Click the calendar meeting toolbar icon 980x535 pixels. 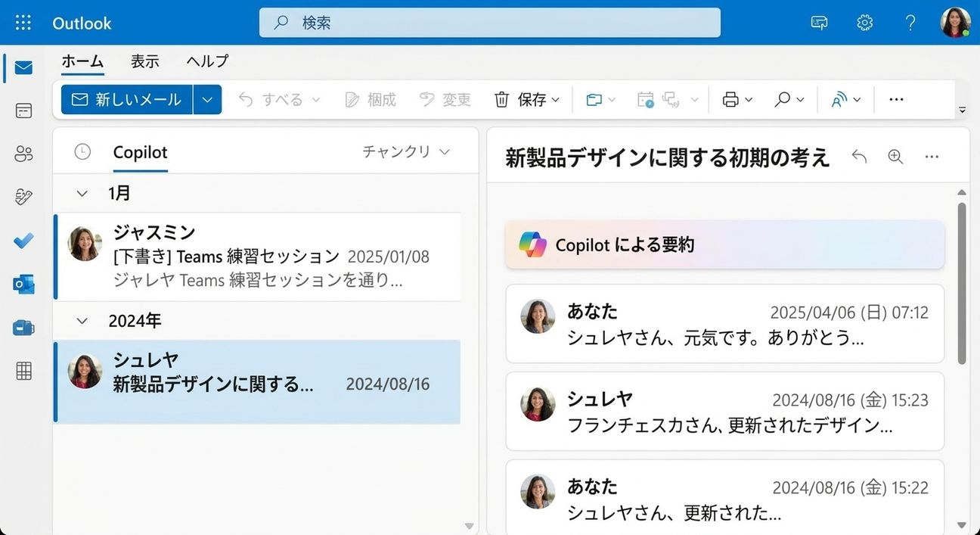[645, 100]
